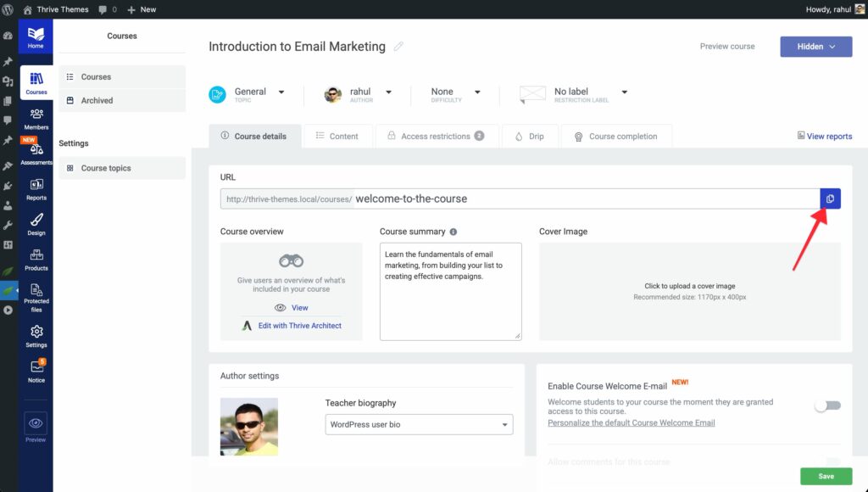Image resolution: width=868 pixels, height=492 pixels.
Task: Click the green Save button
Action: (x=826, y=476)
